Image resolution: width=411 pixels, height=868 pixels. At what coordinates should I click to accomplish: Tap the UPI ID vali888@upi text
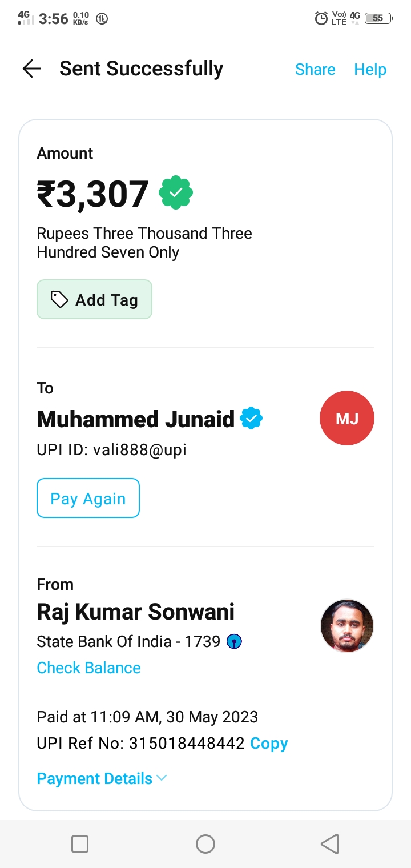point(112,450)
